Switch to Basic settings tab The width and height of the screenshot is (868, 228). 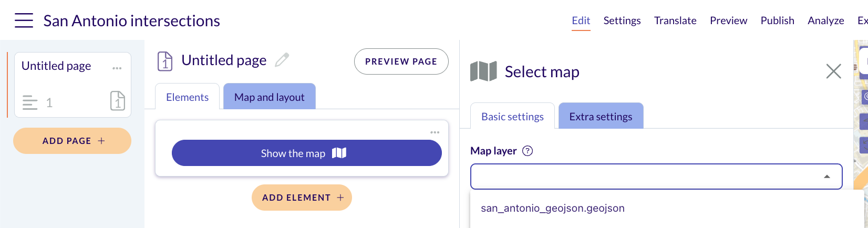512,116
